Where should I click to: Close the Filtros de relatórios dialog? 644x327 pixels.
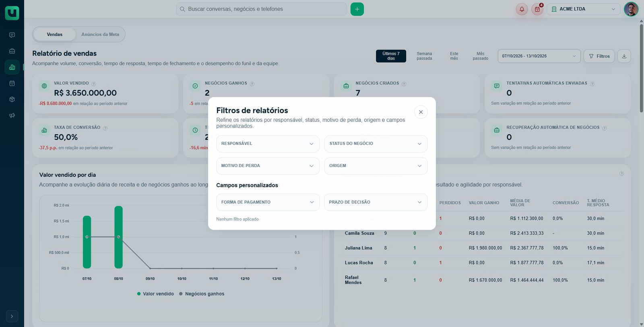[x=421, y=112]
